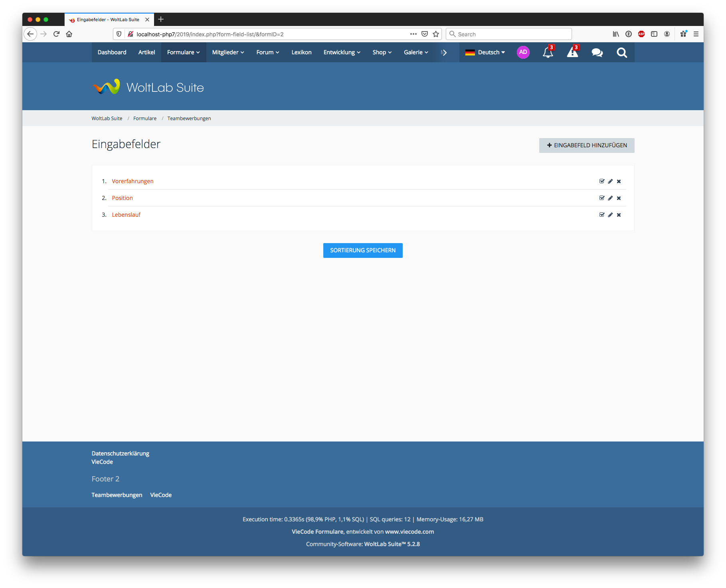Expand the Mitglieder dropdown menu

coord(228,52)
